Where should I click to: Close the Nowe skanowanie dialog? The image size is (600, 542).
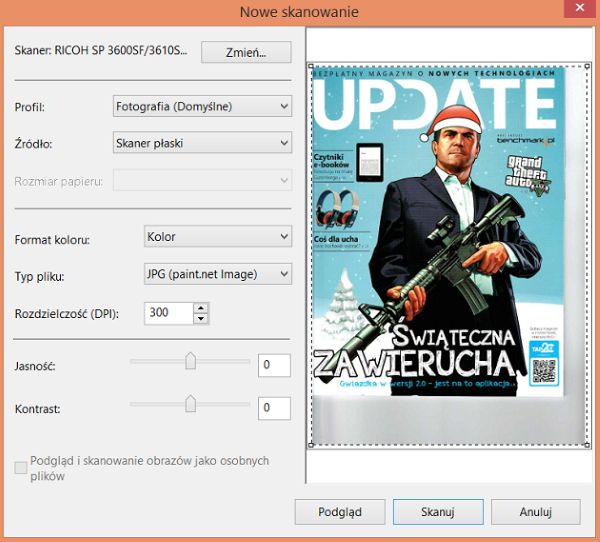click(x=580, y=8)
